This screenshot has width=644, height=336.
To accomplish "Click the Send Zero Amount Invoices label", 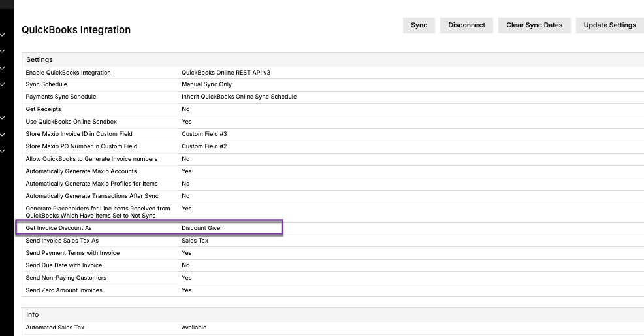I will [63, 290].
